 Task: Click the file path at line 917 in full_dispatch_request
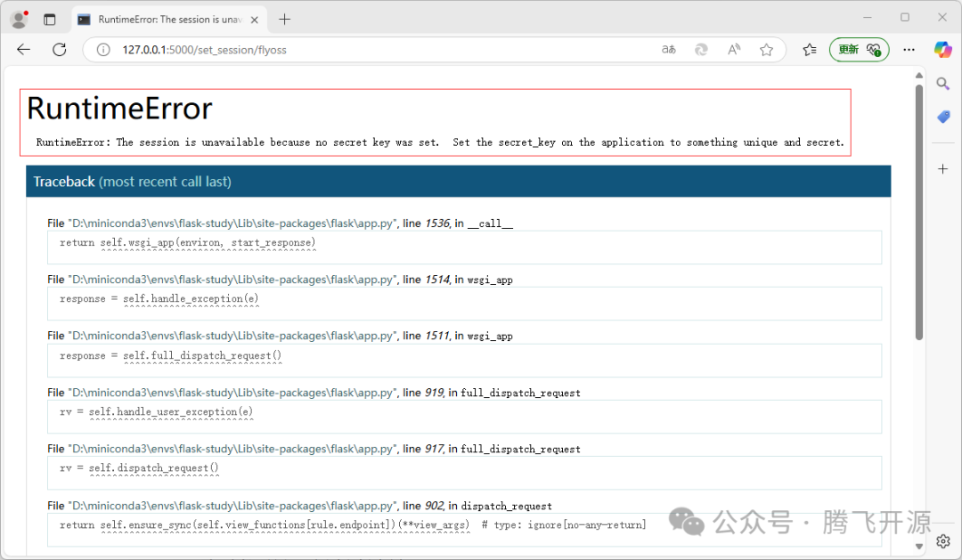pos(233,449)
